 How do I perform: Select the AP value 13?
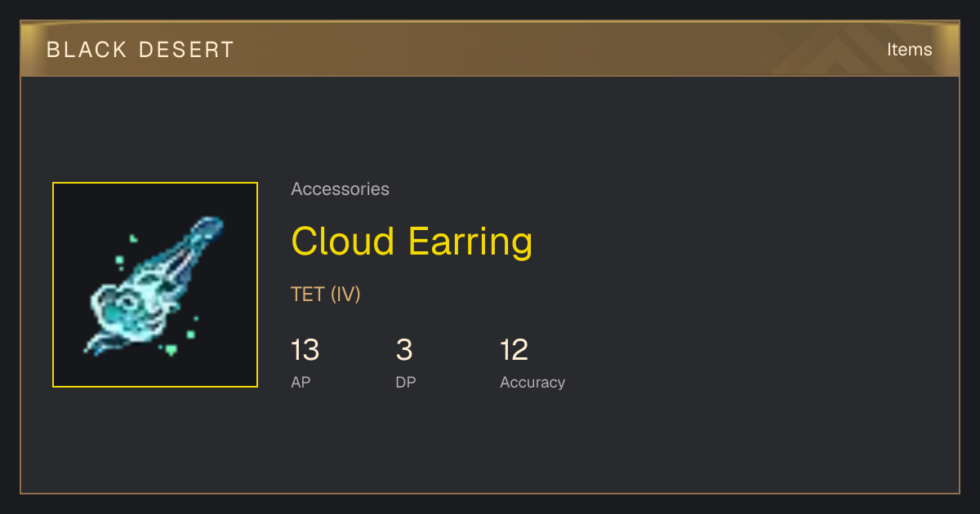coord(305,351)
